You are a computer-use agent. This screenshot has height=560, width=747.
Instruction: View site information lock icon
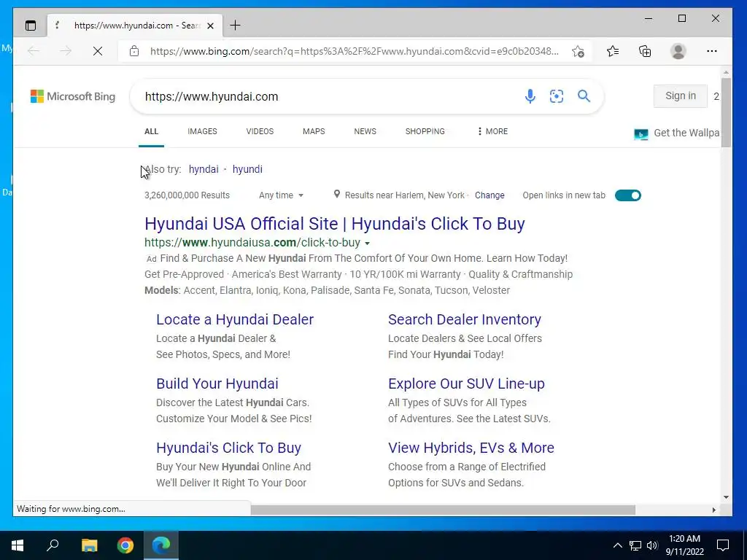coord(134,51)
